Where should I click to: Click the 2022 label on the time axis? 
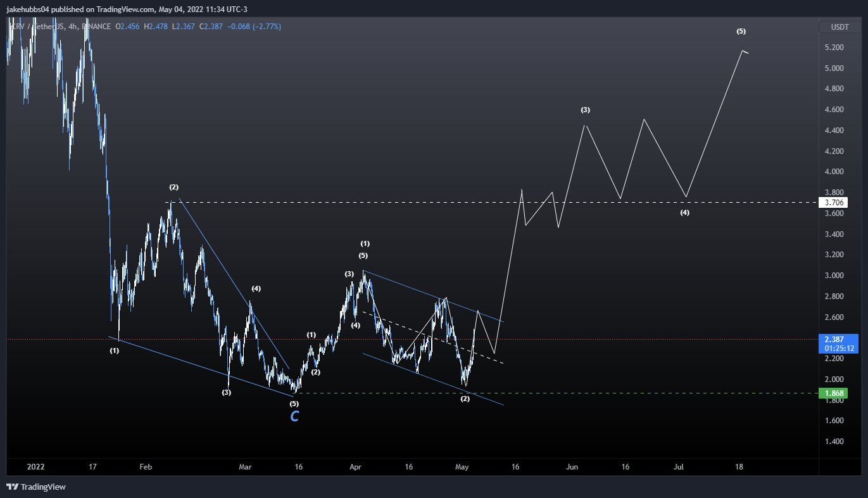pyautogui.click(x=35, y=467)
